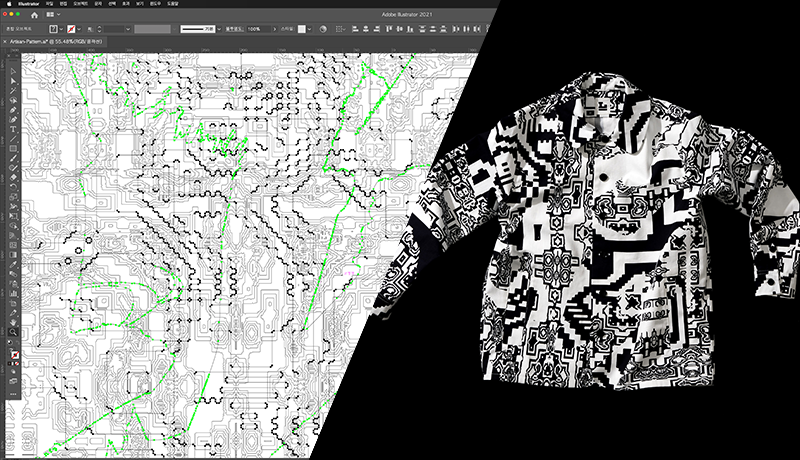Open the stroke weight dropdown arrow
The image size is (800, 460).
point(128,29)
